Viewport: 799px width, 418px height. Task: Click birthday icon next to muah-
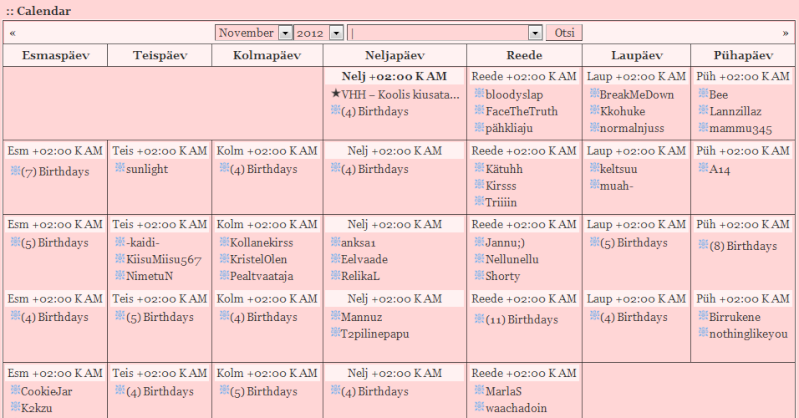tap(594, 185)
